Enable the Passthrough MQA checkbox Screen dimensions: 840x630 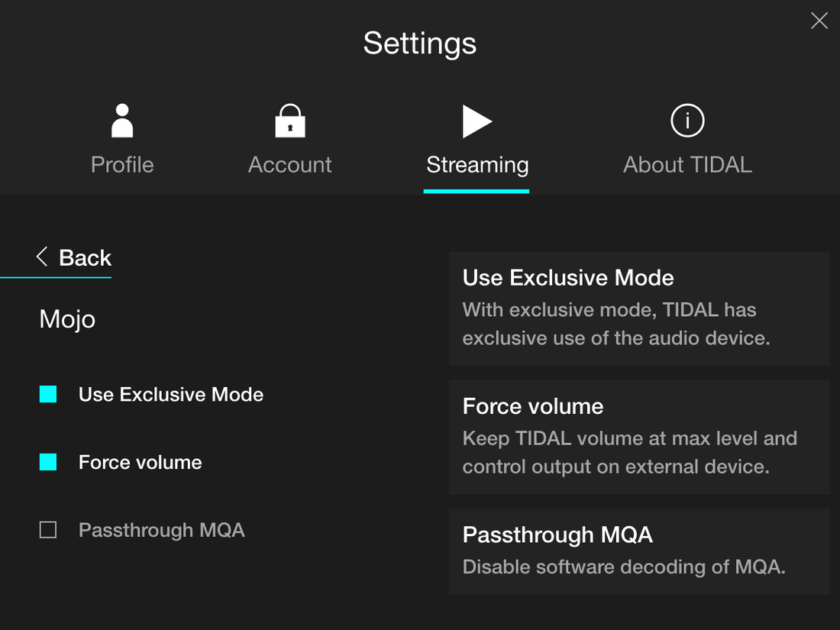tap(48, 530)
